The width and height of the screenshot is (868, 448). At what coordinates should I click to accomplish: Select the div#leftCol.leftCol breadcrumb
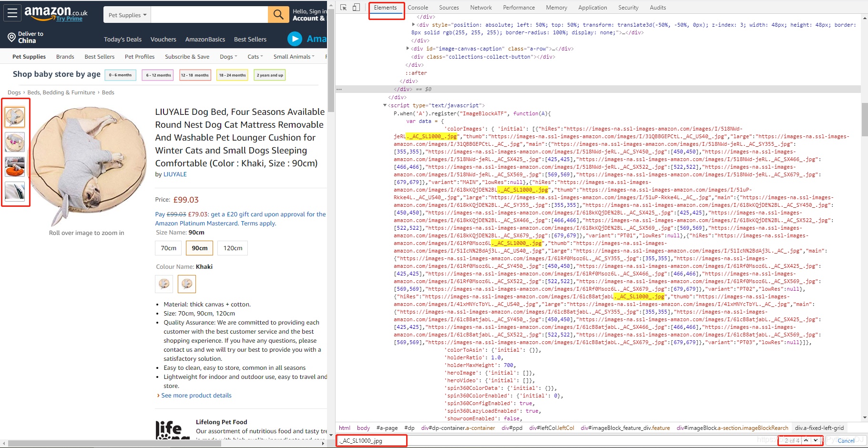tap(551, 428)
